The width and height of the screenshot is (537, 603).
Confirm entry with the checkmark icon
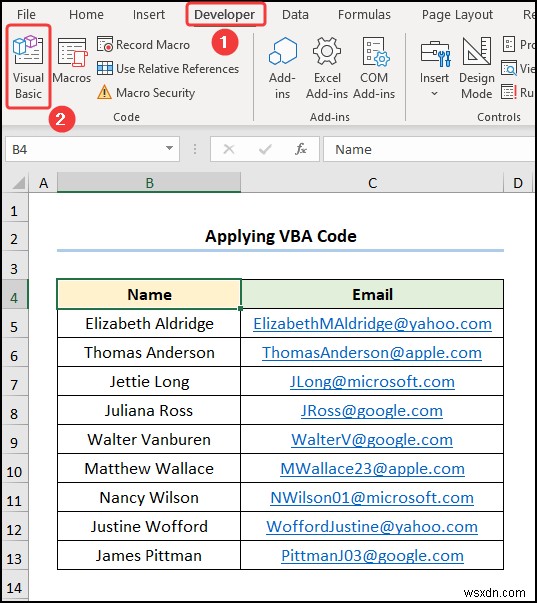coord(265,149)
